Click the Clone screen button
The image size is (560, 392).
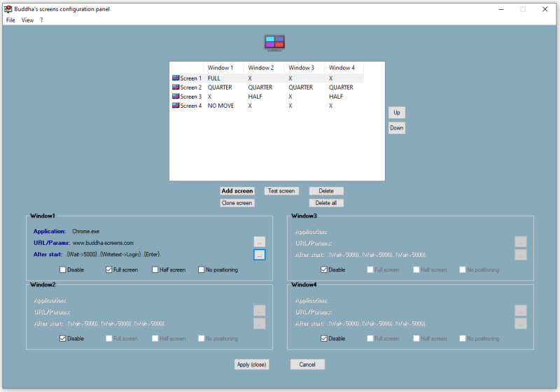pyautogui.click(x=237, y=203)
